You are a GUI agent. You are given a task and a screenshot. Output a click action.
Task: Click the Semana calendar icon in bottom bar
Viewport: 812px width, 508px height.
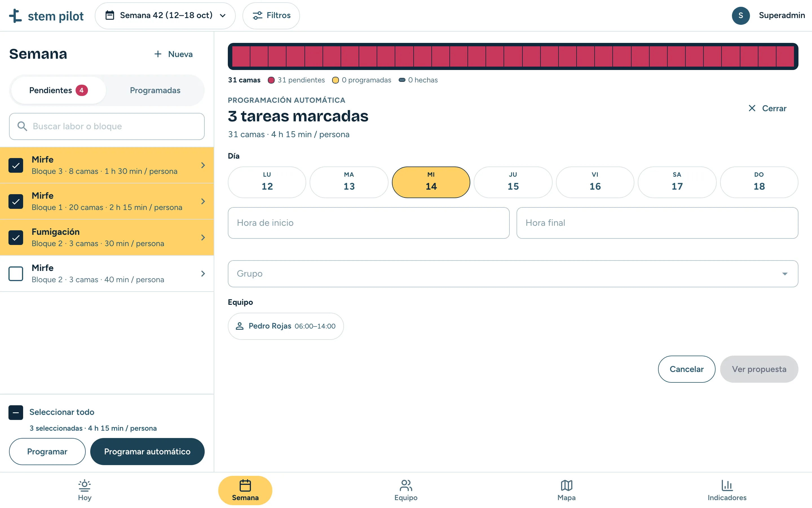[245, 485]
